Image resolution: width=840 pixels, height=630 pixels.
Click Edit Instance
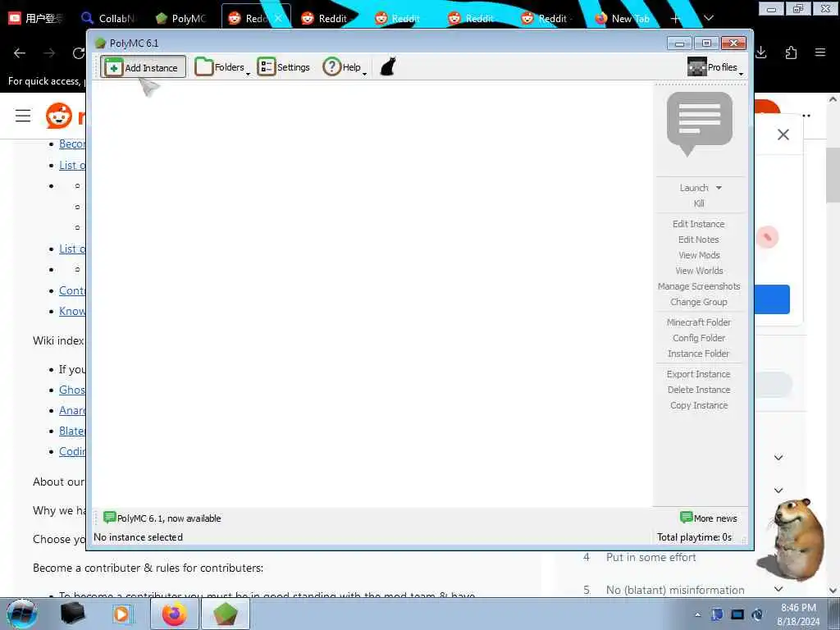(699, 224)
